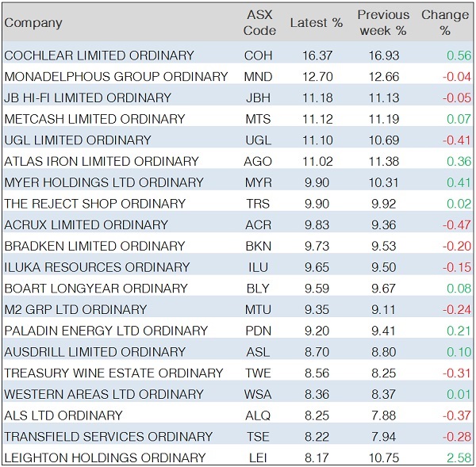
Task: Select the ASX Code column header
Action: point(259,23)
